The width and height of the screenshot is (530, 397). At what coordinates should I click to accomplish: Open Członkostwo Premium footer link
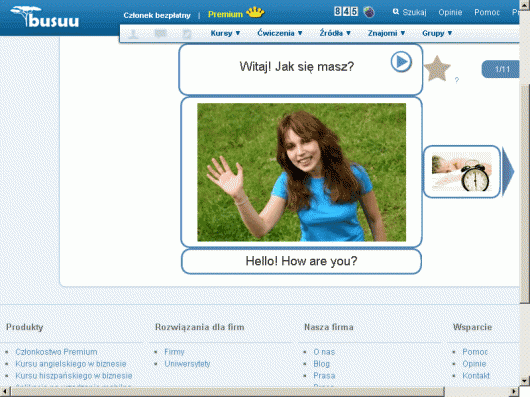click(56, 352)
